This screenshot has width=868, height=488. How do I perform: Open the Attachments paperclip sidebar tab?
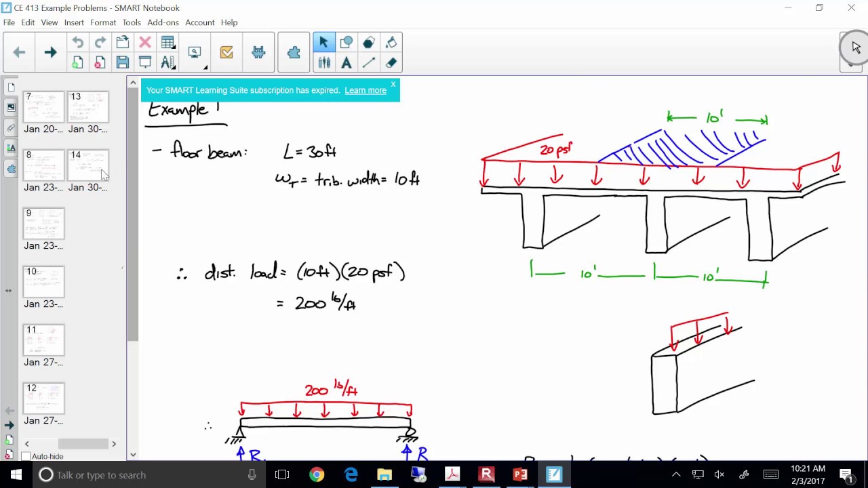pyautogui.click(x=11, y=128)
